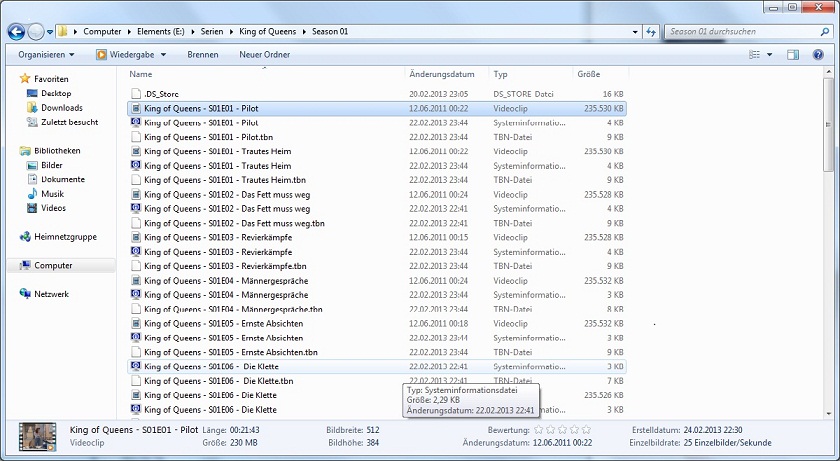Viewport: 840px width, 461px height.
Task: Select 'Computer' in the address breadcrumb
Action: [x=102, y=32]
